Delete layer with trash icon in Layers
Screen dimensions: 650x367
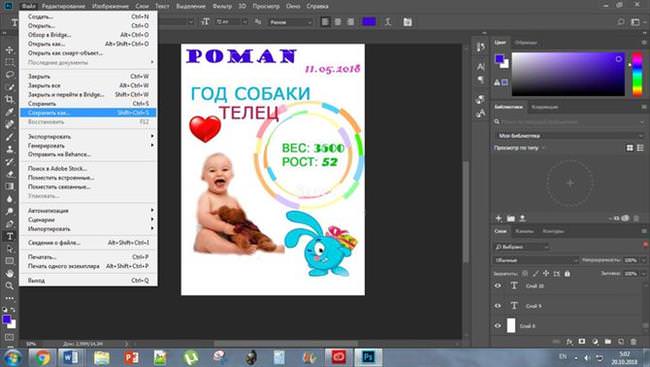click(633, 342)
